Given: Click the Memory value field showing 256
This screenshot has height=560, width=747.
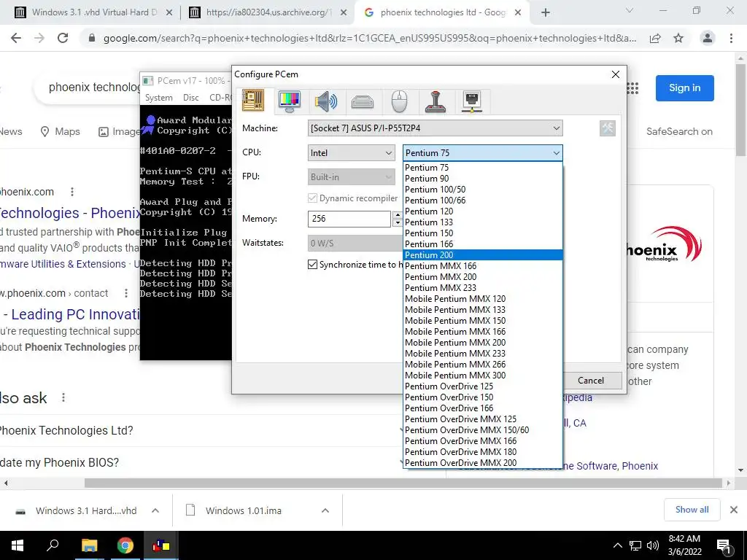Looking at the screenshot, I should click(x=349, y=219).
